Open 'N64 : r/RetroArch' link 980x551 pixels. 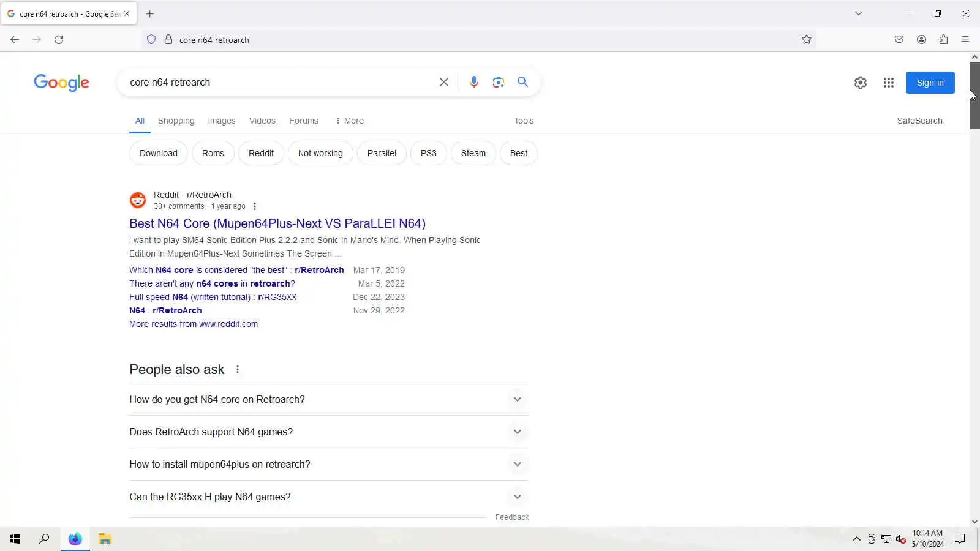(x=165, y=310)
